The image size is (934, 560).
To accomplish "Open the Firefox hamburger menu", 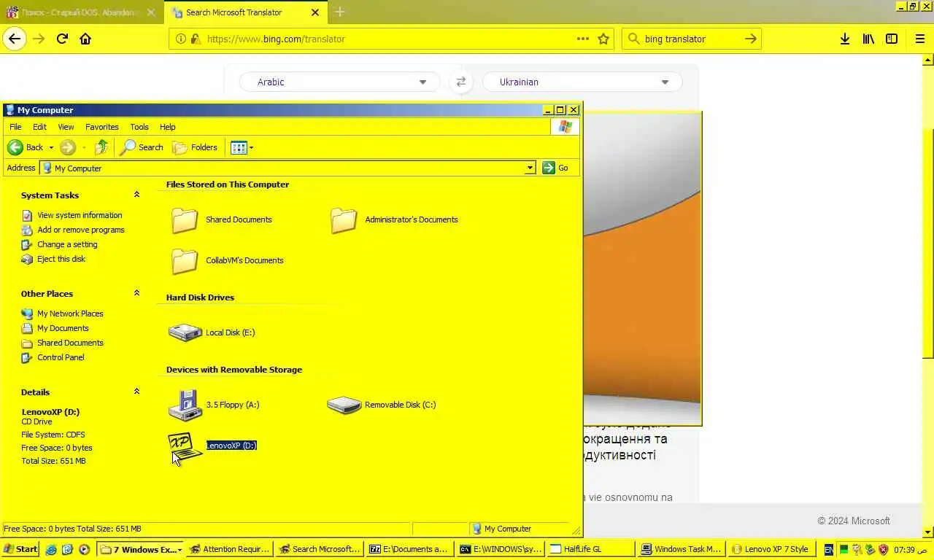I will pyautogui.click(x=920, y=39).
